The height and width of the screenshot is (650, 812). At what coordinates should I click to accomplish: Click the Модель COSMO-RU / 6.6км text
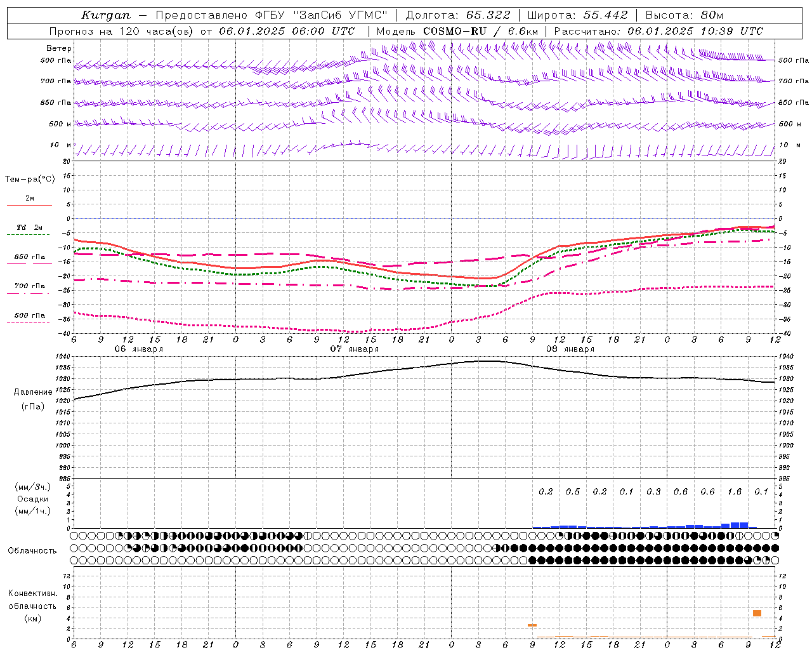click(x=457, y=31)
